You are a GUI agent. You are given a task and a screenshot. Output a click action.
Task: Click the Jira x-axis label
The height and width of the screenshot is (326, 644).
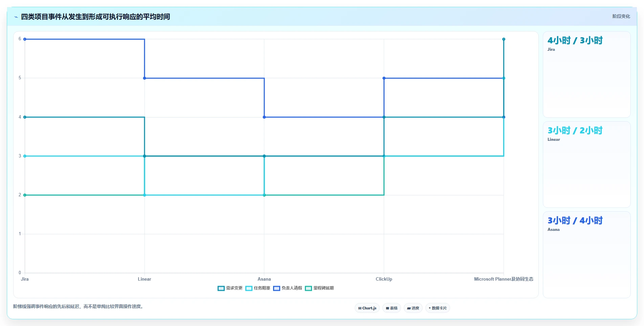(25, 279)
